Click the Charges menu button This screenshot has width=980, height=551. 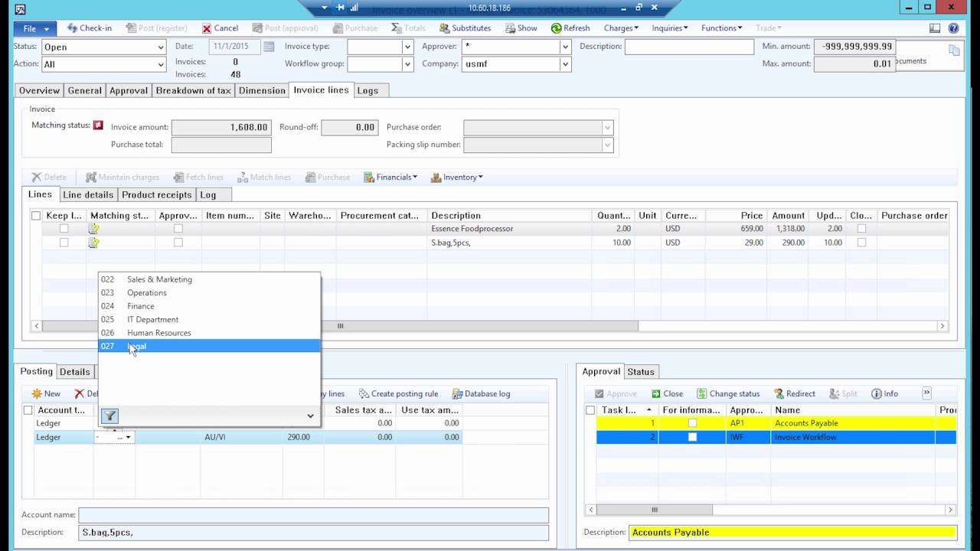click(620, 28)
